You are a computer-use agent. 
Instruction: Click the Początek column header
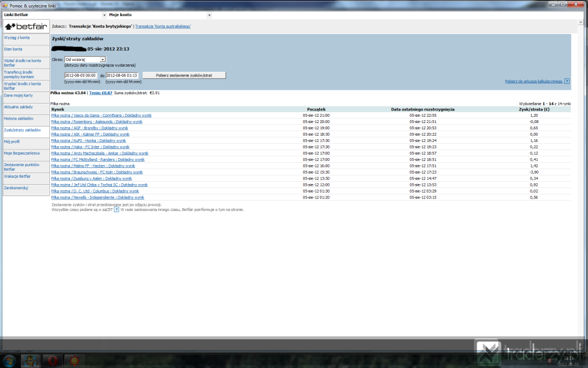click(x=316, y=109)
